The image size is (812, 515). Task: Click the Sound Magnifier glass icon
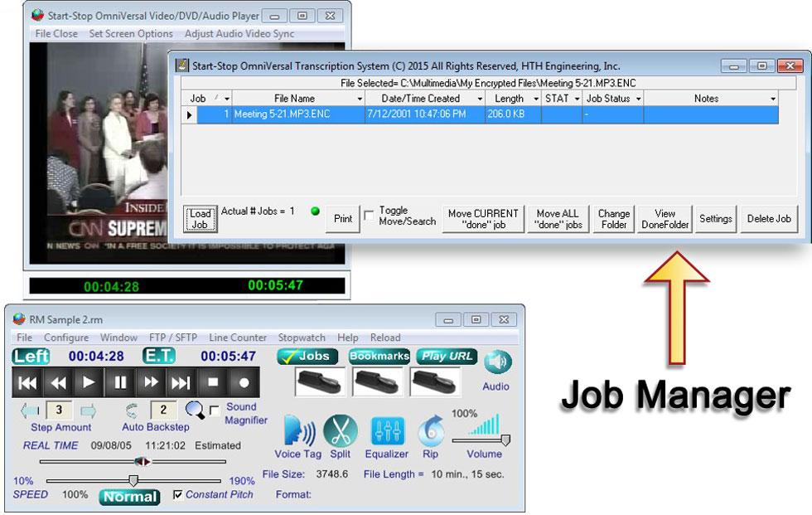[195, 410]
